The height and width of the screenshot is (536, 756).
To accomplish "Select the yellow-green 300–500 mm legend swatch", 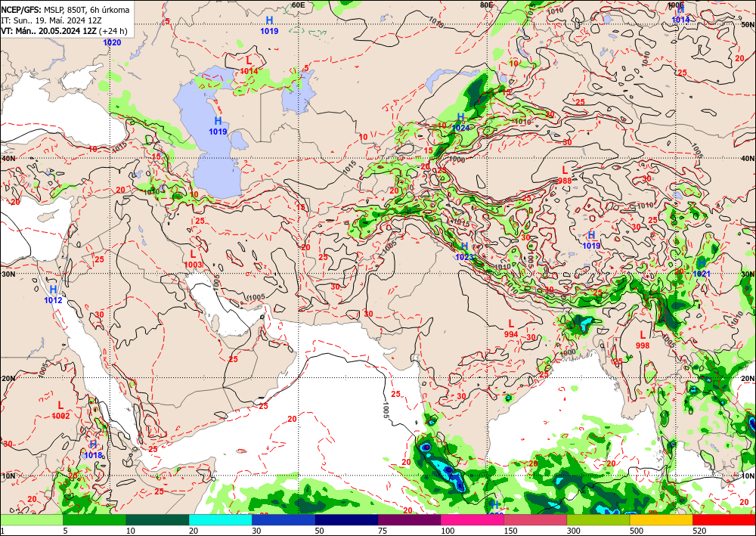I will (598, 520).
